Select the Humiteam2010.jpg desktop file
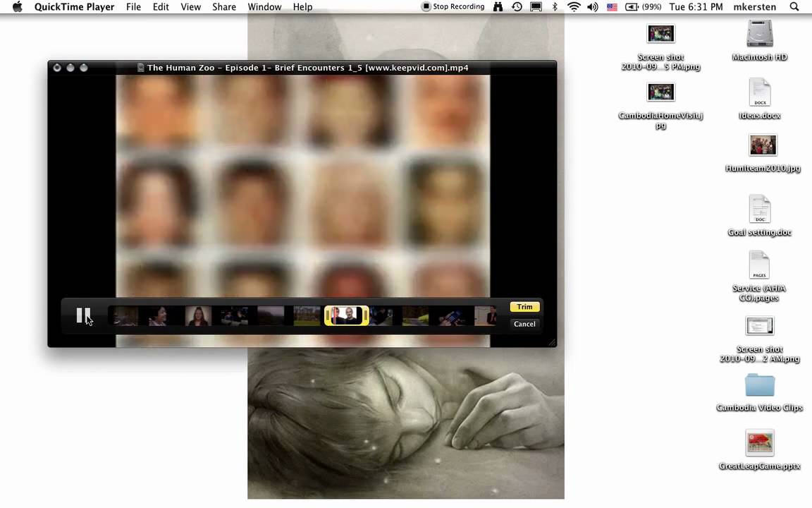 763,145
